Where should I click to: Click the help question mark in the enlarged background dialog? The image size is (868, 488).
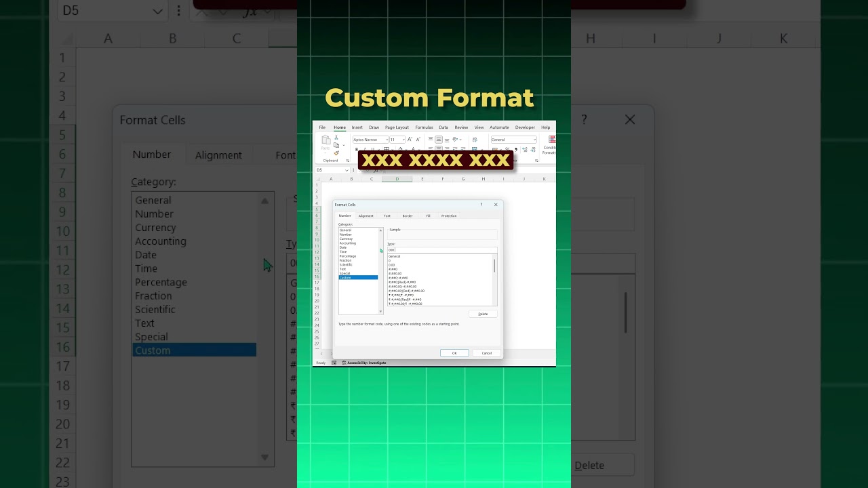pos(584,119)
